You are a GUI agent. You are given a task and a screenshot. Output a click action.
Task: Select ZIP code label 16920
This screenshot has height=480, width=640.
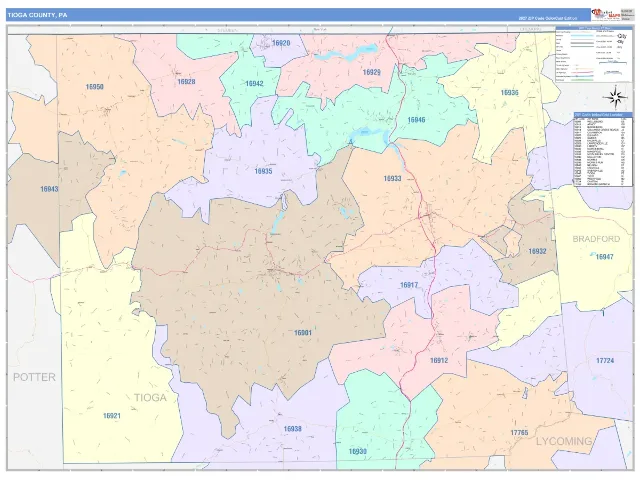281,43
